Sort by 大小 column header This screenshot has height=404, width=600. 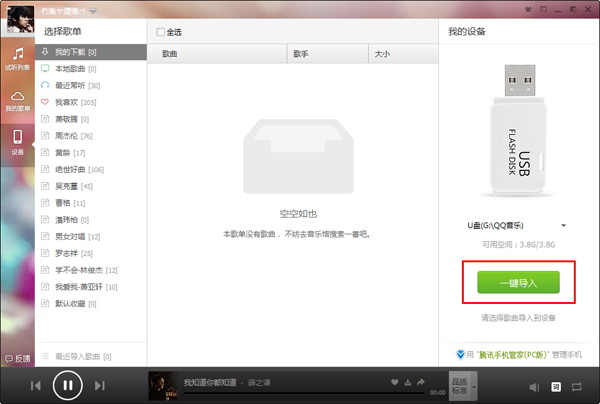pos(403,54)
